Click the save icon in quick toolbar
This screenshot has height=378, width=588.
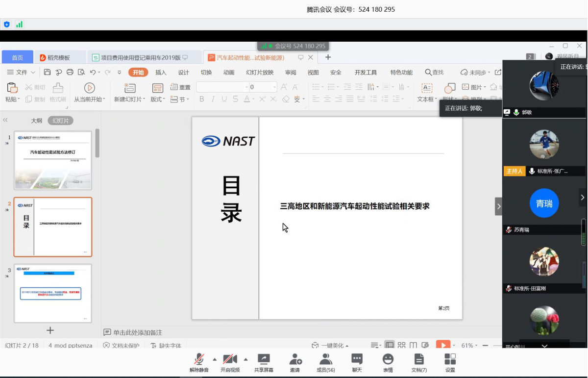pos(48,73)
